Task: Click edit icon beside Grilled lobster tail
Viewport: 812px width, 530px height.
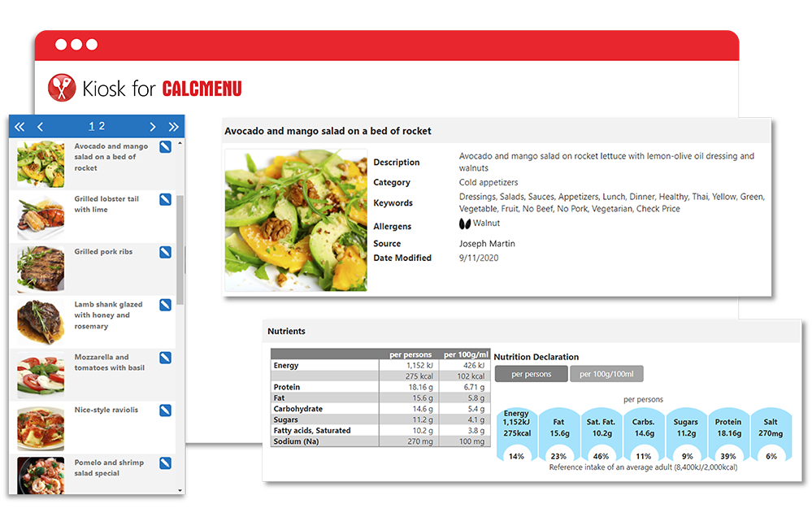Action: [165, 199]
